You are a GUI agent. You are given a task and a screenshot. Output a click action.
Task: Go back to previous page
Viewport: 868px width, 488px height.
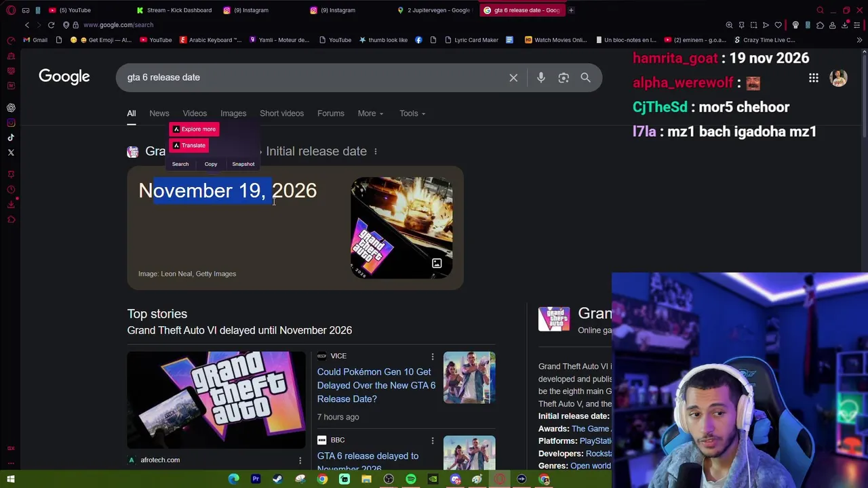tap(27, 25)
